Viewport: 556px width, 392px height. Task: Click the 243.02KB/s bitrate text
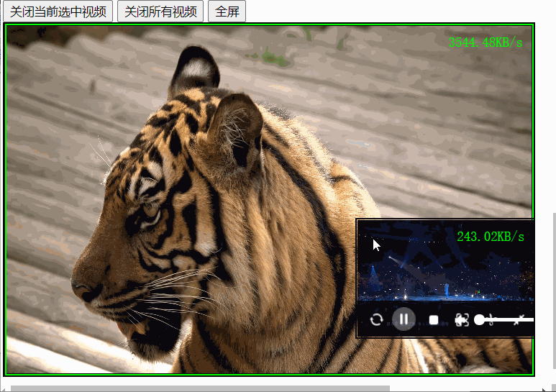click(491, 237)
